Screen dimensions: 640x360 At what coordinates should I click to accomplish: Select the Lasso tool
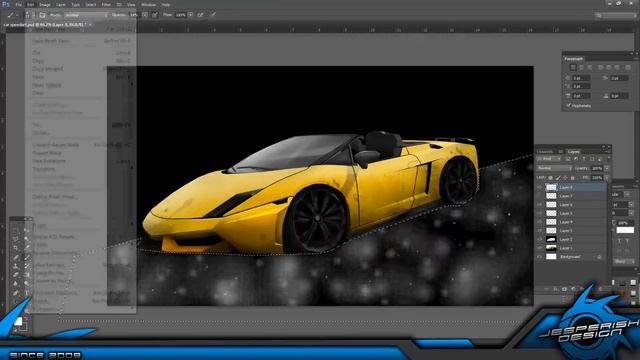(16, 239)
